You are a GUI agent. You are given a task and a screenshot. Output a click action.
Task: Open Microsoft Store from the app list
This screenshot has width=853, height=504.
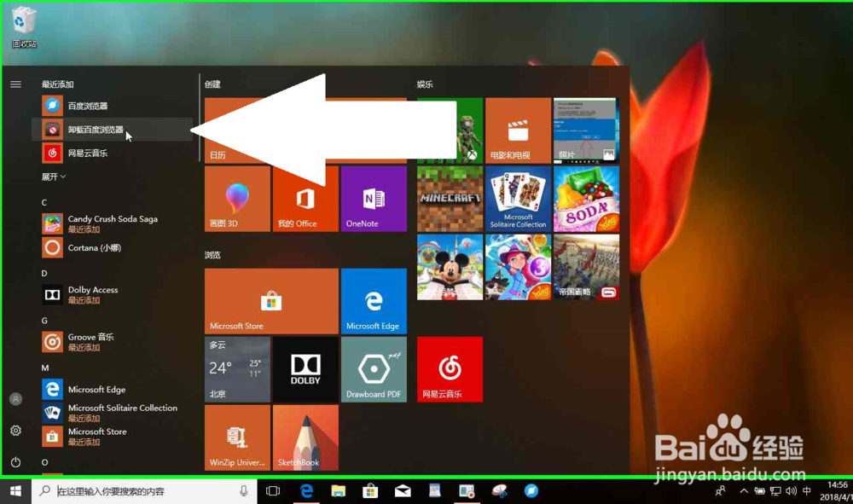pos(112,437)
